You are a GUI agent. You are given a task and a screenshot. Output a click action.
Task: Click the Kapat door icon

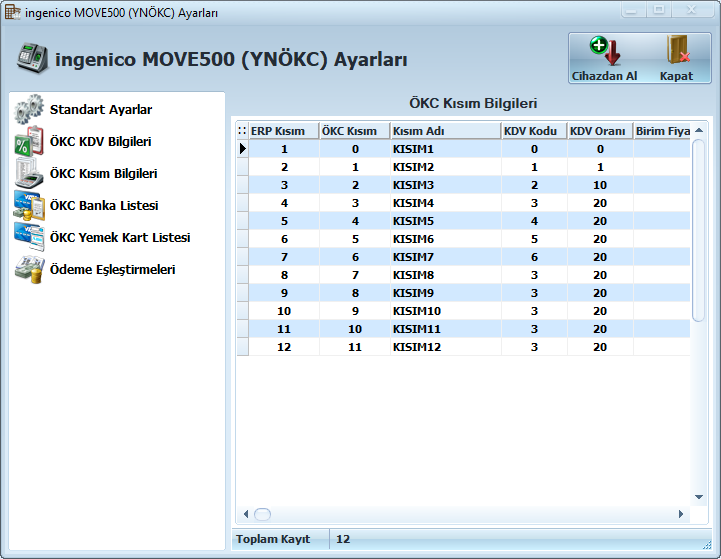(x=678, y=50)
